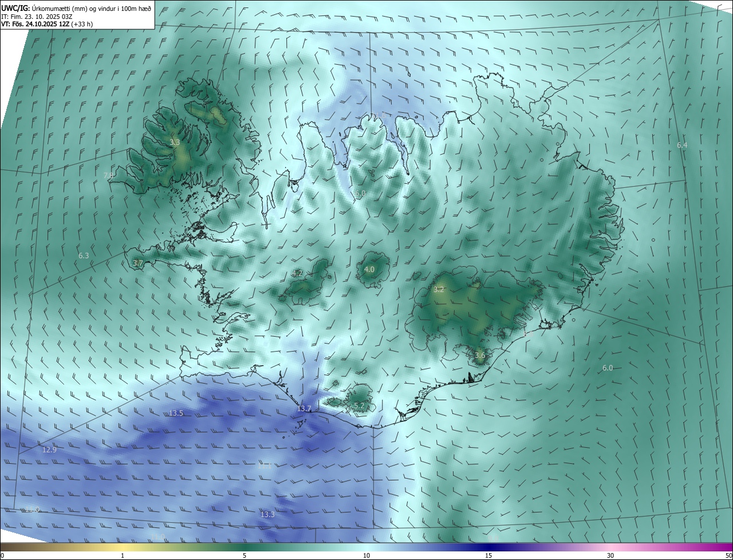Click the "VT: Fös. 24.10.2025 12Z (+33 h)" line

pos(47,24)
